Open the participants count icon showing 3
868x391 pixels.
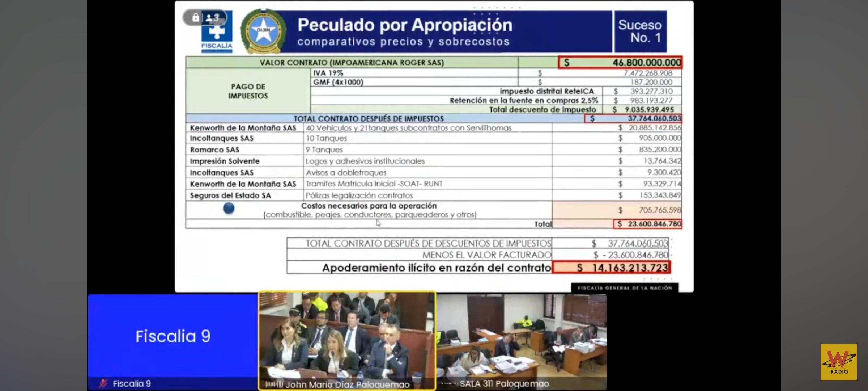point(212,18)
